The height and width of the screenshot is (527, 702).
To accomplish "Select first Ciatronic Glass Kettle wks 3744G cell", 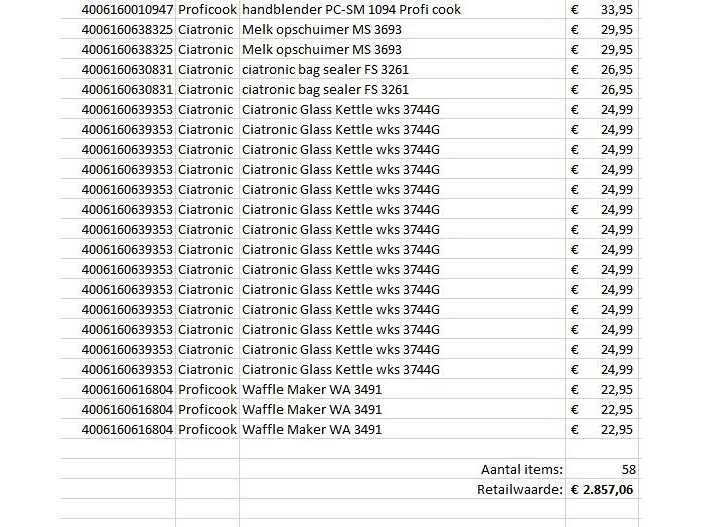I will click(x=402, y=109).
